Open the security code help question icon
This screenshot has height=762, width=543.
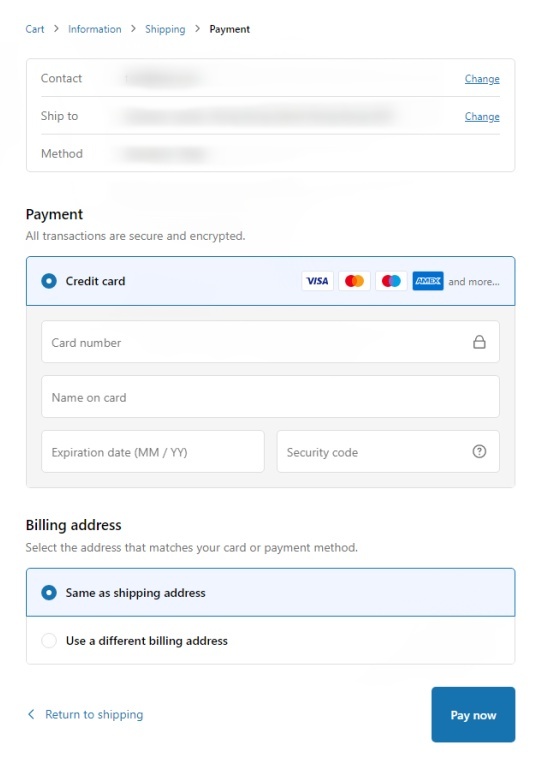[x=479, y=451]
